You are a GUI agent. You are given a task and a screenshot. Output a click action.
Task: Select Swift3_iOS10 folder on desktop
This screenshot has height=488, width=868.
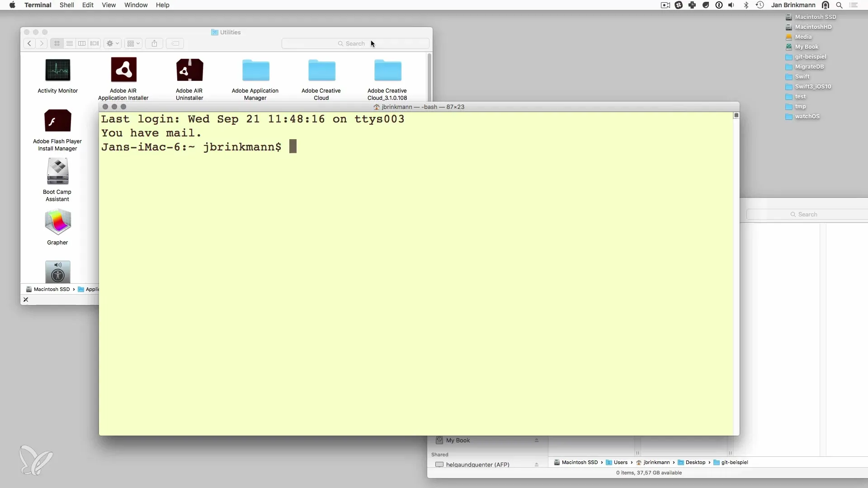[x=808, y=87]
